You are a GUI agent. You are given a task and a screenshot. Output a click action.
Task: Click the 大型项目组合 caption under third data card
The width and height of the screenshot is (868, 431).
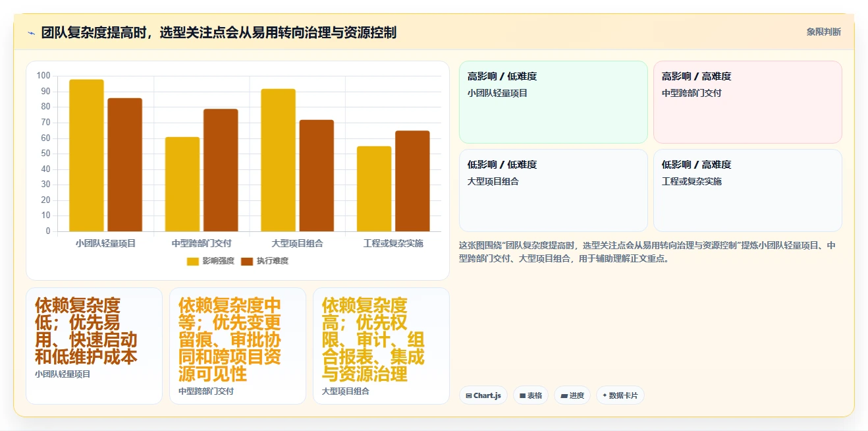click(346, 391)
